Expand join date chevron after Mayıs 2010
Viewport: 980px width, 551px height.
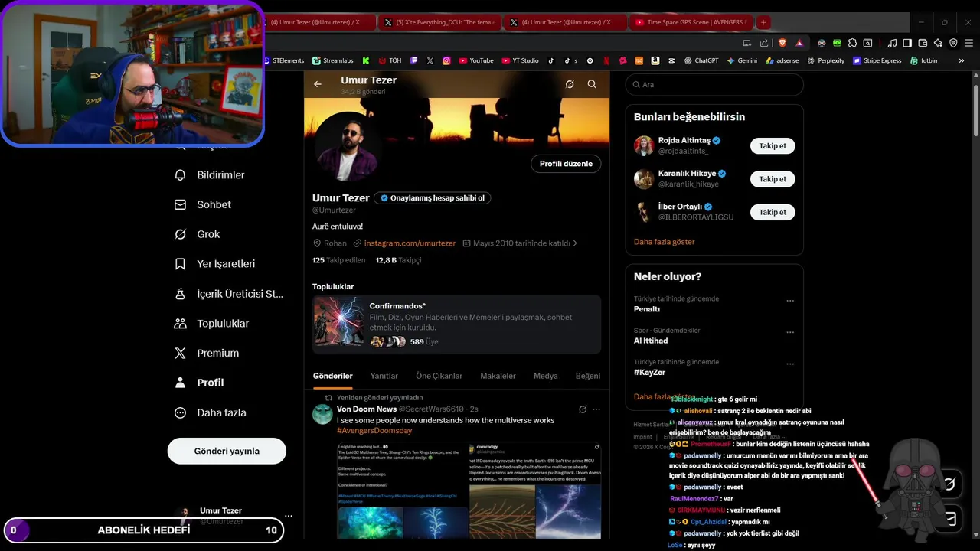(x=575, y=243)
